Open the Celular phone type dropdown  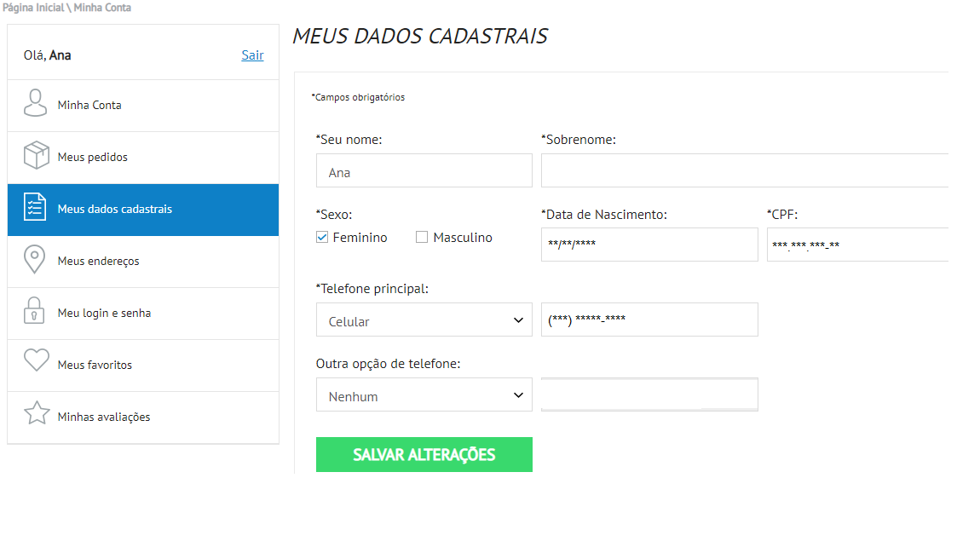(x=424, y=320)
